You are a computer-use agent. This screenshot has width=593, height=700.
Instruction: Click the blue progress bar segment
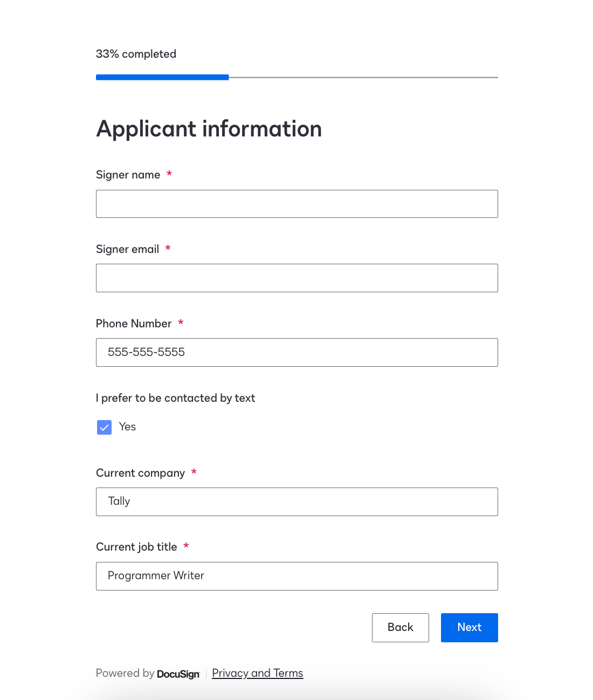(x=162, y=77)
